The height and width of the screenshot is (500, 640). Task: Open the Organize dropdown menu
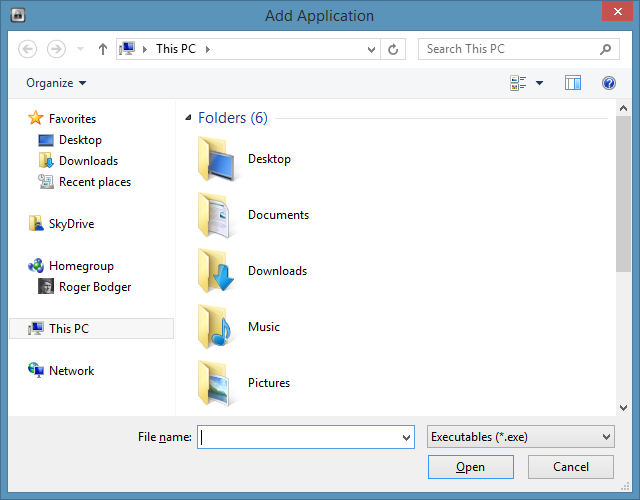click(x=56, y=83)
